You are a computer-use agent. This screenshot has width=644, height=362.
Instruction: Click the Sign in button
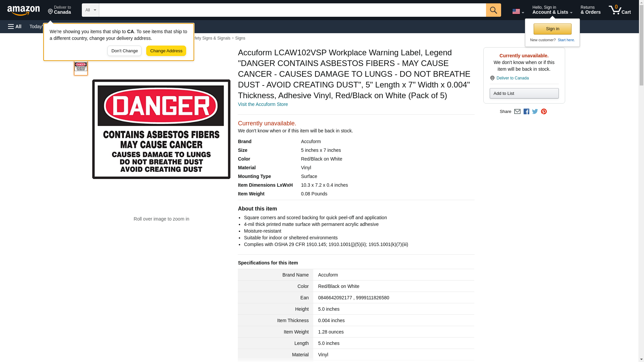552,29
